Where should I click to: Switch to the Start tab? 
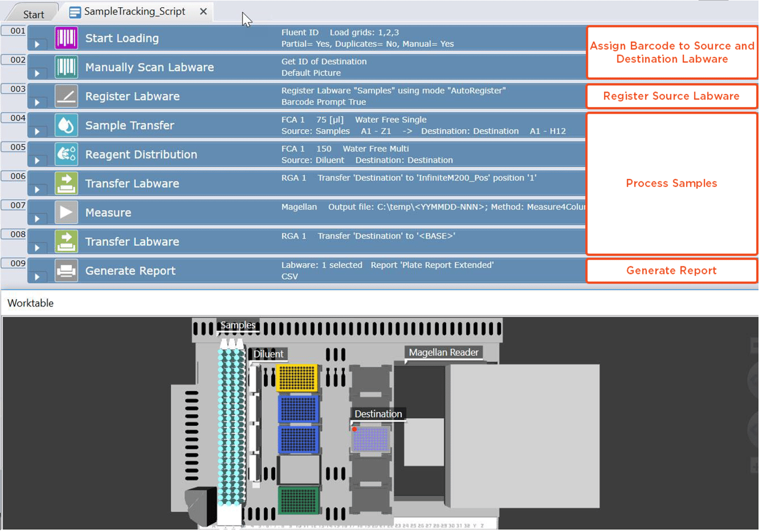coord(34,14)
